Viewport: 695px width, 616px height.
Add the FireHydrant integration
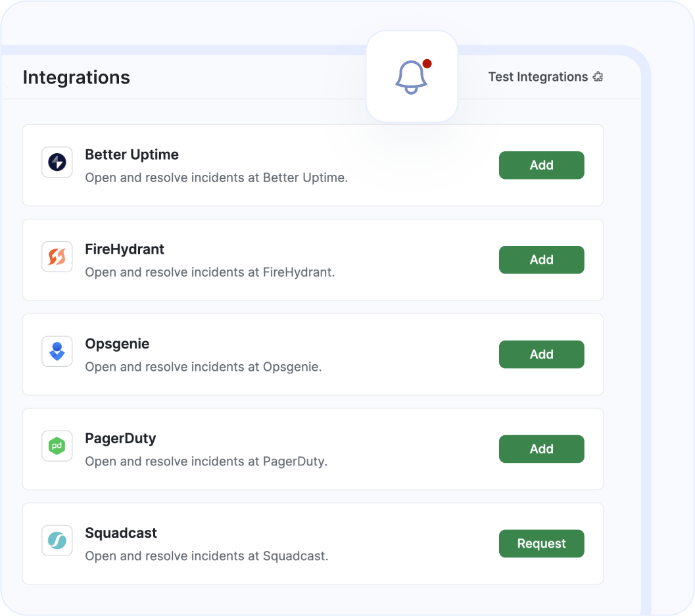tap(541, 260)
